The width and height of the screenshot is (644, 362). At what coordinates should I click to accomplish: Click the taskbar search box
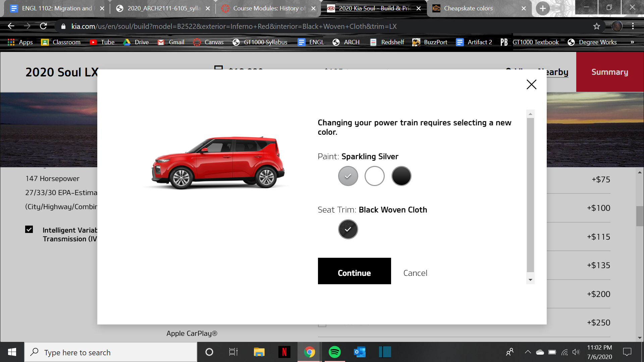[111, 352]
